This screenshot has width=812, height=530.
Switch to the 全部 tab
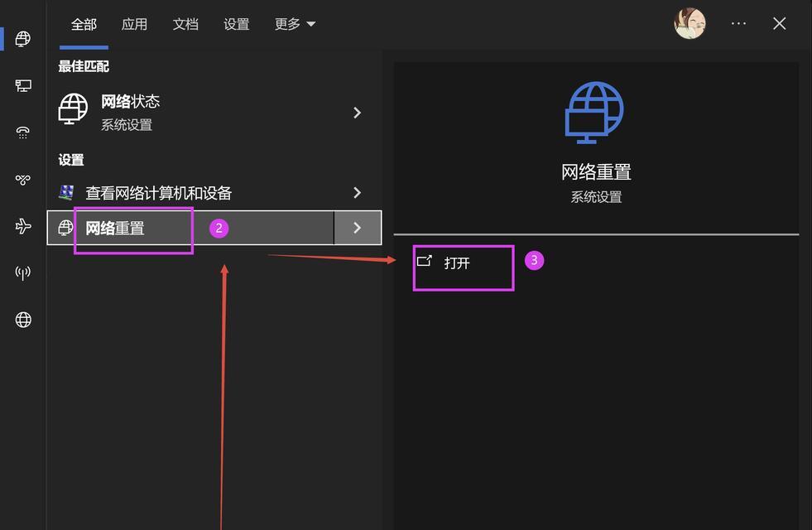point(84,24)
